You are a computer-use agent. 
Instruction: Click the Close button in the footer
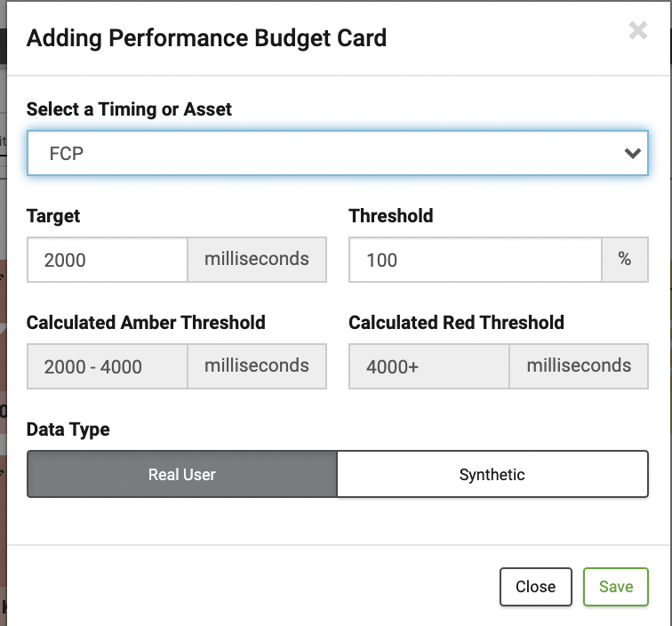536,587
